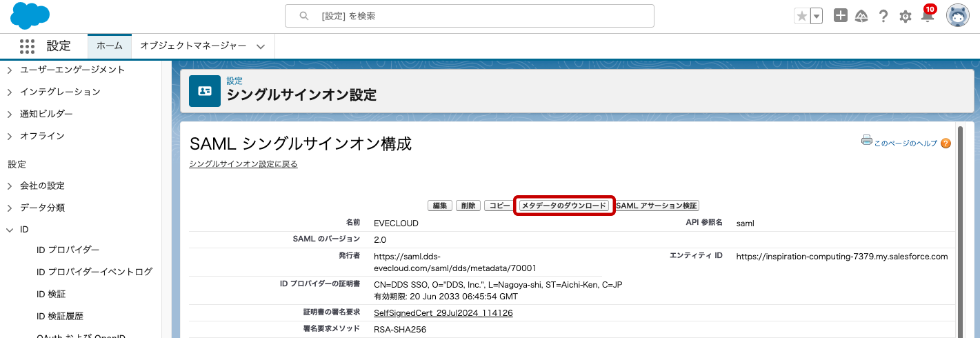This screenshot has width=980, height=338.
Task: Open the user profile avatar
Action: point(957,16)
